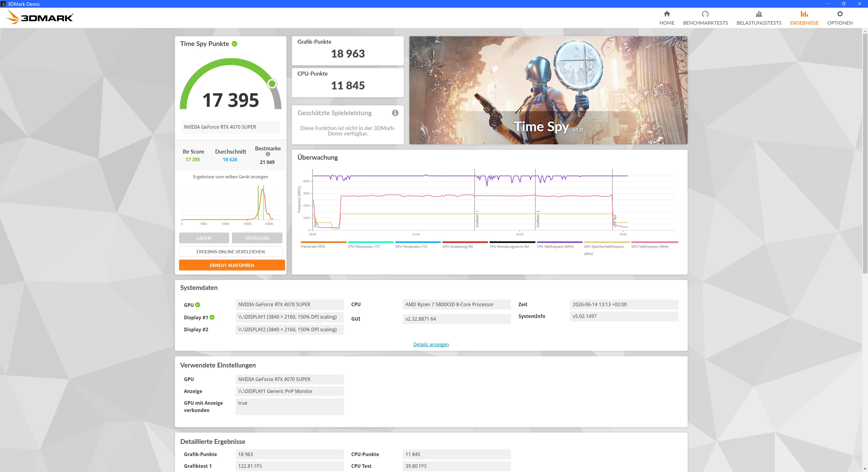Image resolution: width=868 pixels, height=472 pixels.
Task: Click the green check beside Display #1
Action: [212, 317]
